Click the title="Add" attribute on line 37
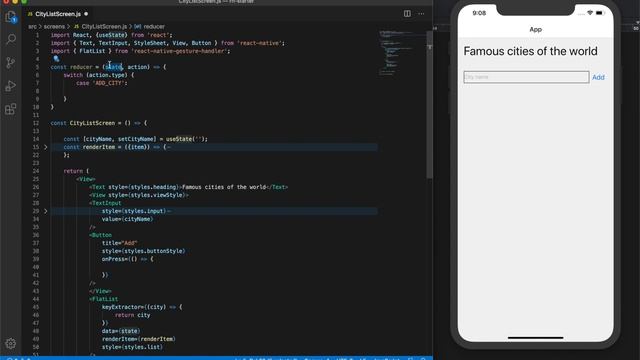Screen dimensions: 640x360 coord(120,243)
